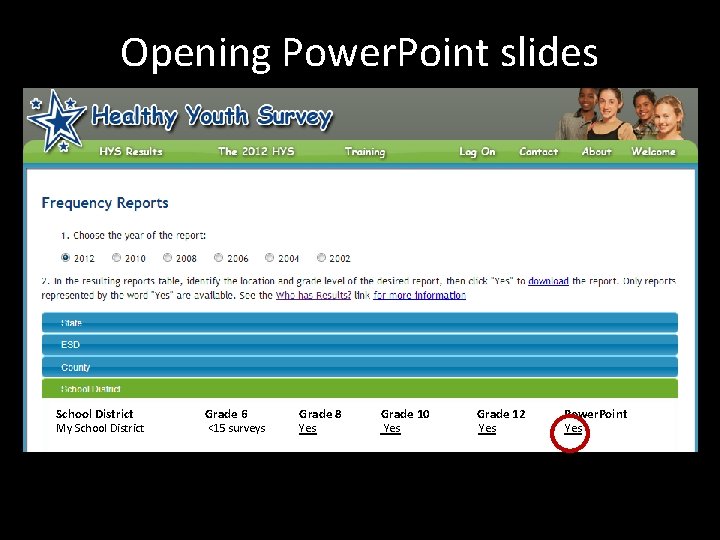Select the 2010 report year radio button

click(x=117, y=258)
